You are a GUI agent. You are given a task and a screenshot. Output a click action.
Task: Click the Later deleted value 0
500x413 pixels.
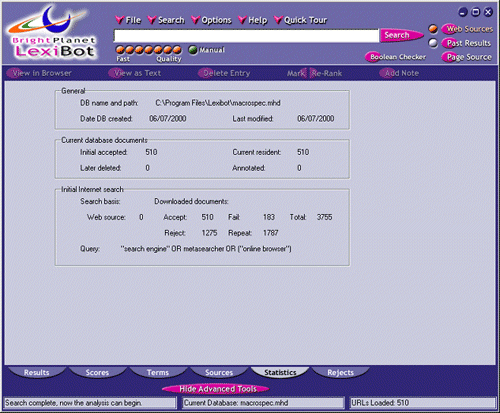tap(148, 168)
